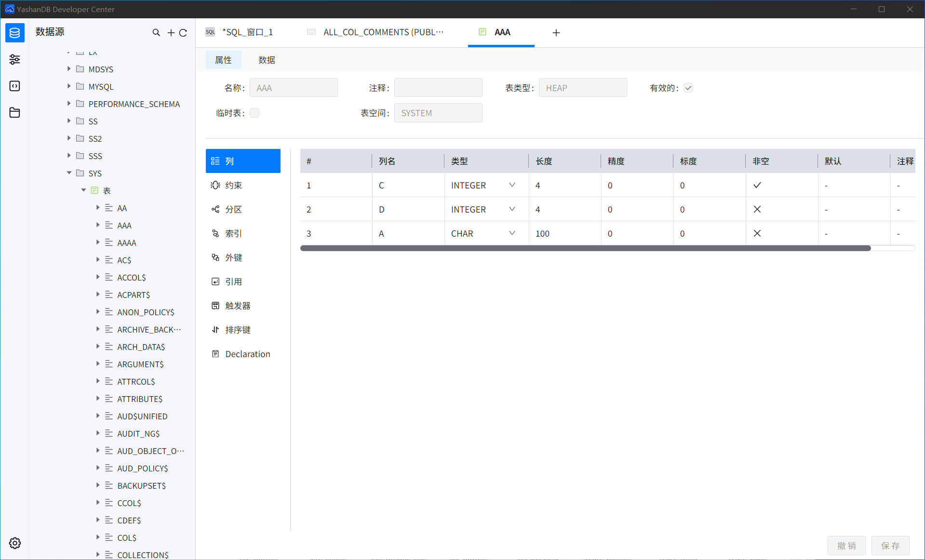Add a new data source

coord(171,32)
